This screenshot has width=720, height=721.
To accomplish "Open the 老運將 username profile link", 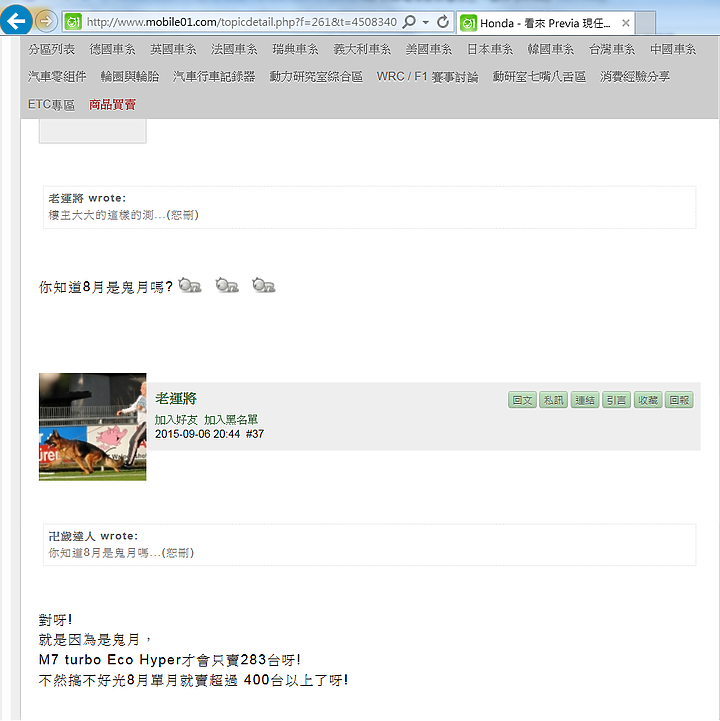I will [x=176, y=398].
